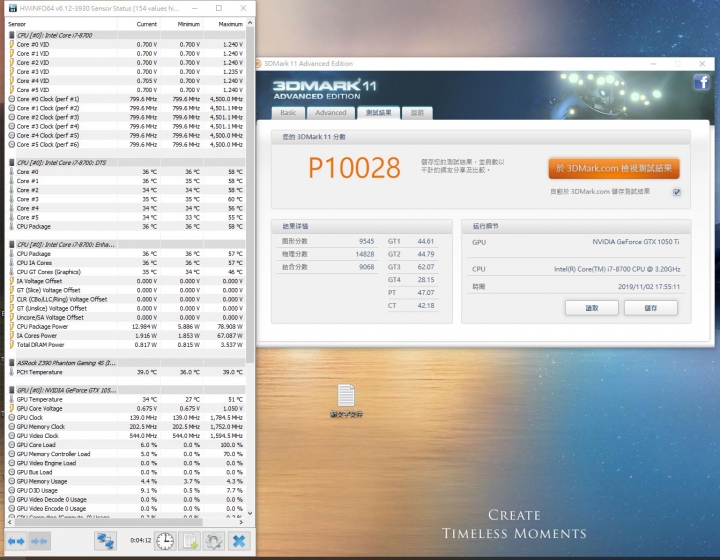Select the GPU Memory Clock row
This screenshot has height=560, width=720.
pyautogui.click(x=126, y=426)
